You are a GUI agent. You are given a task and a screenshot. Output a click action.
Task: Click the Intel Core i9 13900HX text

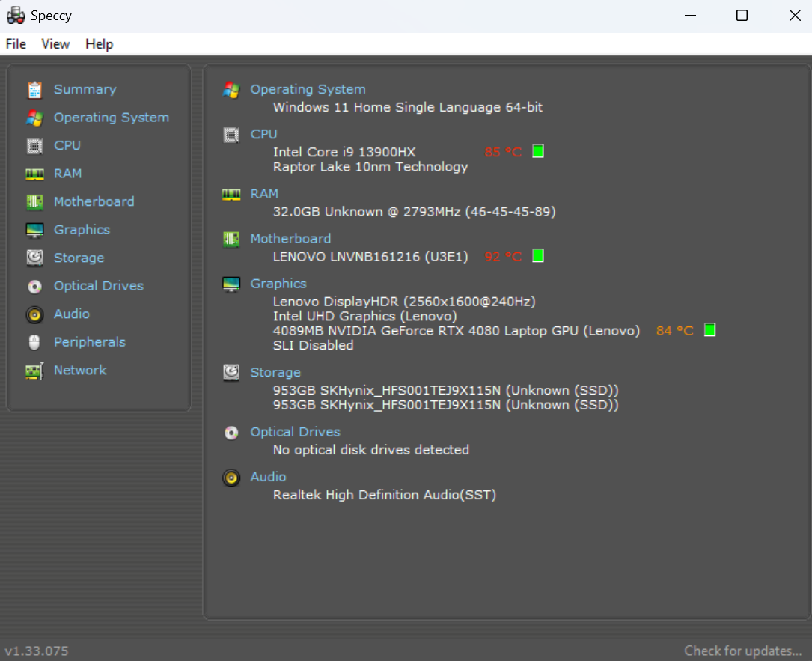[x=344, y=152]
